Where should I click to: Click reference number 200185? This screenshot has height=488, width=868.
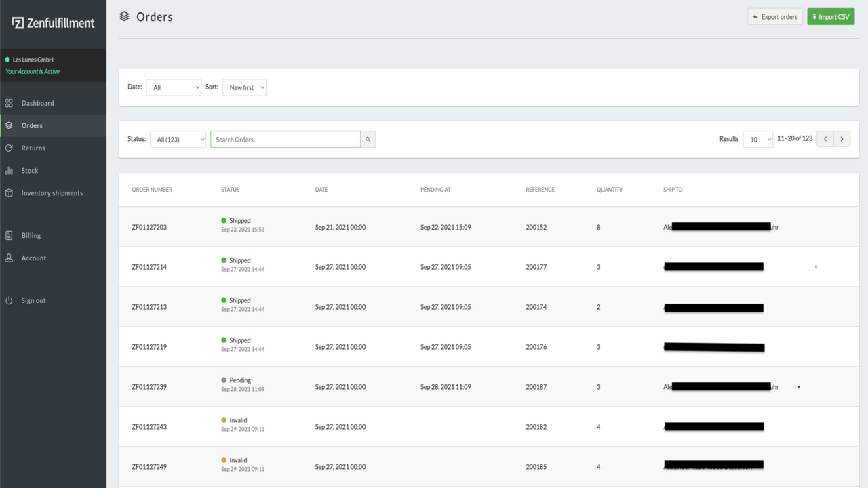[536, 467]
